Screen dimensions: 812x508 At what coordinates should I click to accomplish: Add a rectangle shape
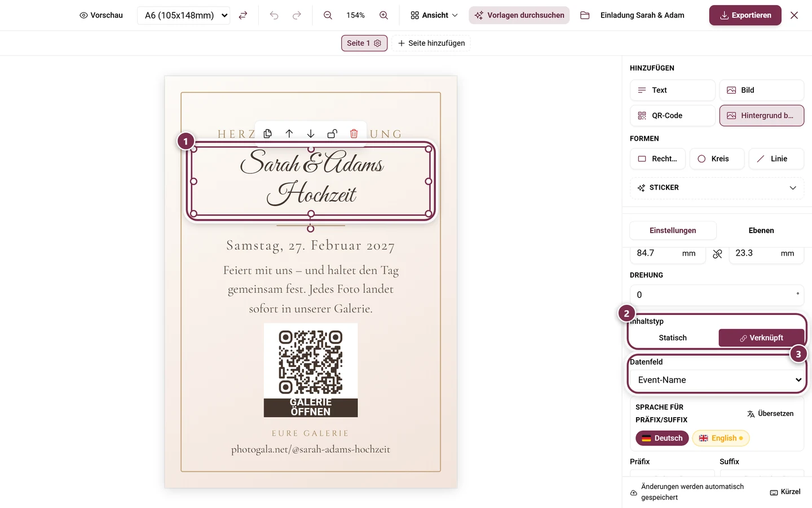(657, 159)
